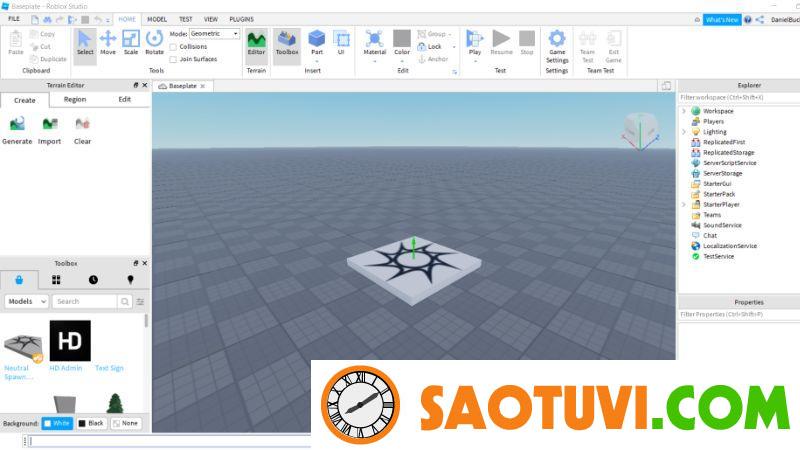Choose the Scale tool

pos(131,43)
